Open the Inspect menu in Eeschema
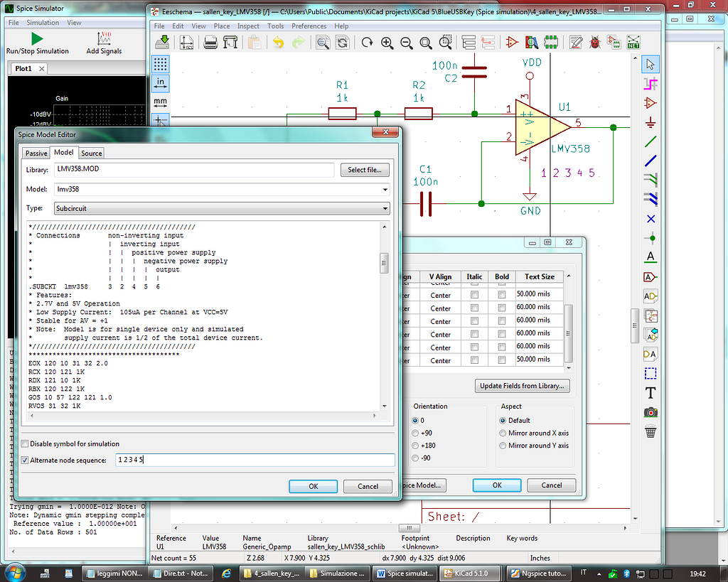 (248, 26)
